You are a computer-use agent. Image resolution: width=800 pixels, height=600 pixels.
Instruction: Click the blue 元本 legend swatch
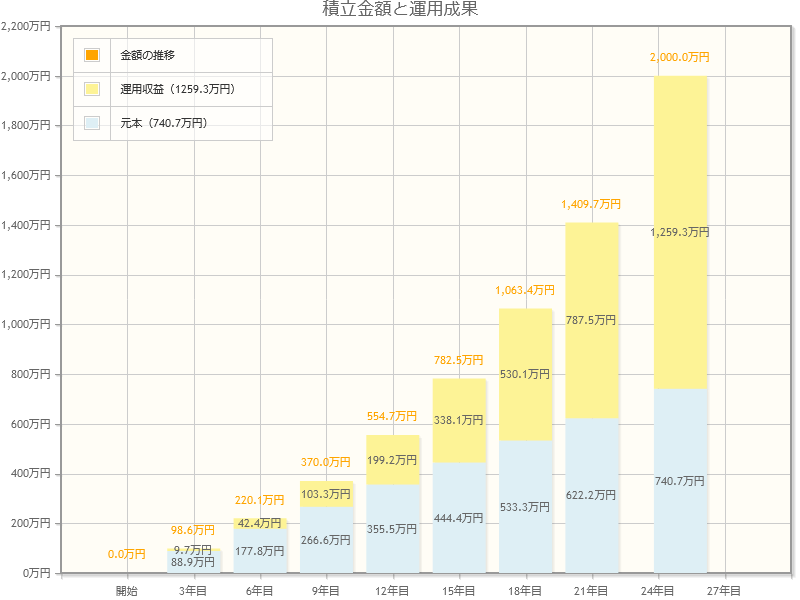click(90, 120)
